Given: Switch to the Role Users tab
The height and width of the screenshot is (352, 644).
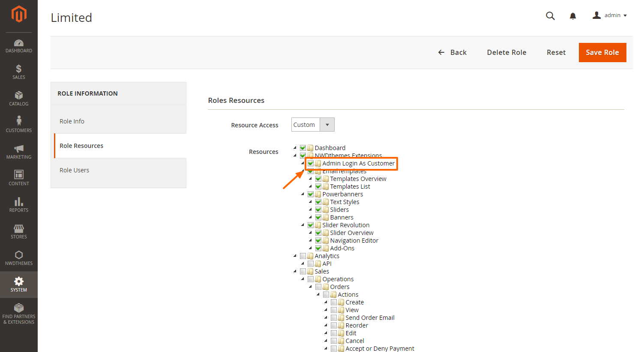Looking at the screenshot, I should point(75,170).
